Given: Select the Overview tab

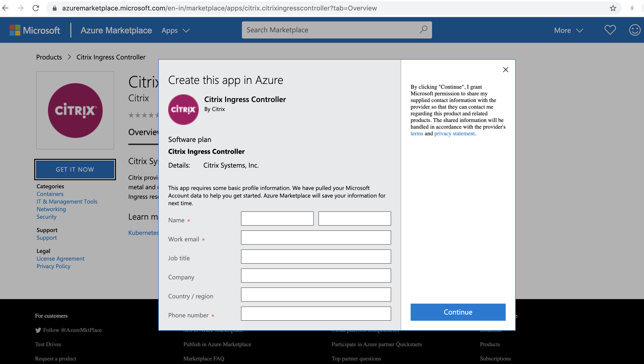Looking at the screenshot, I should [143, 132].
